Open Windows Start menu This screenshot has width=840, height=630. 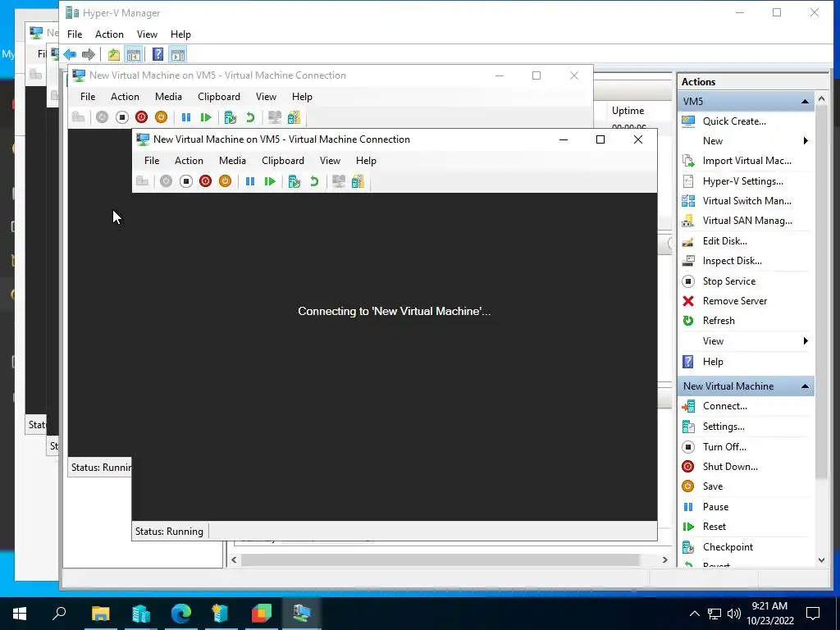point(20,614)
